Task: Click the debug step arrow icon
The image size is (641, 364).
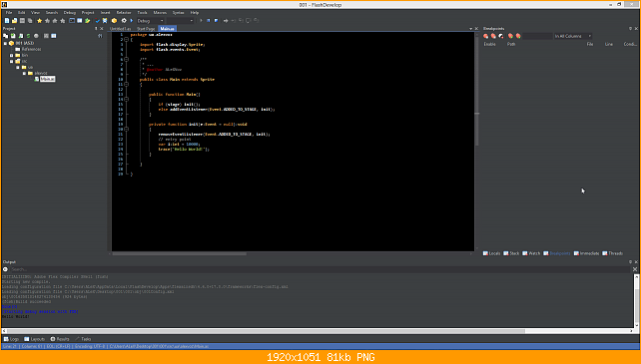Action: 226,20
